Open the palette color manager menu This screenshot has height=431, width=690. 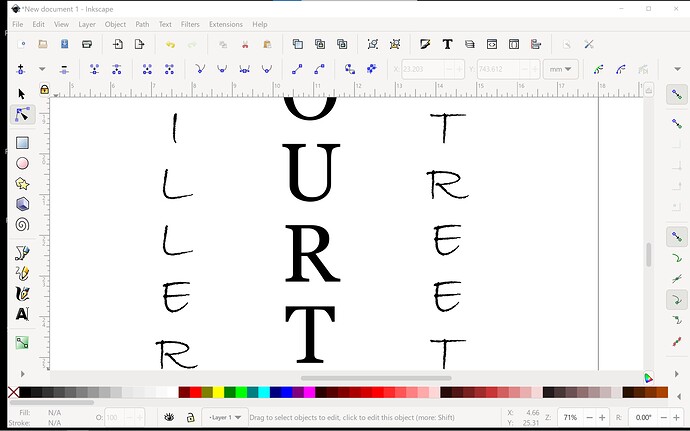(x=648, y=378)
